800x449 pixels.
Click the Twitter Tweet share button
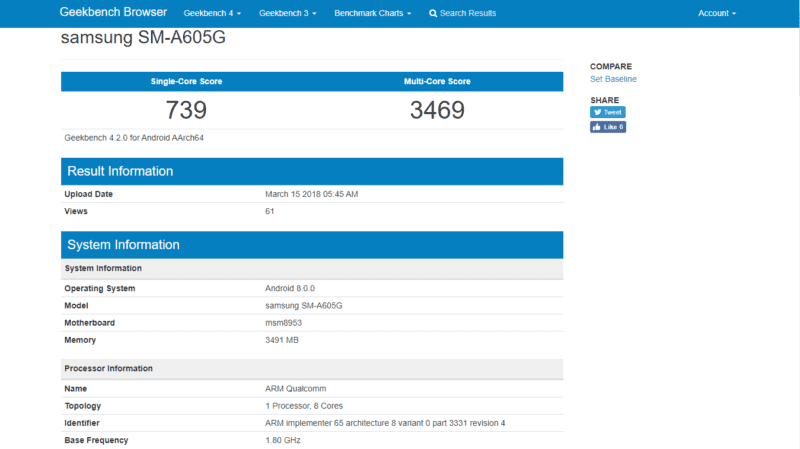607,113
